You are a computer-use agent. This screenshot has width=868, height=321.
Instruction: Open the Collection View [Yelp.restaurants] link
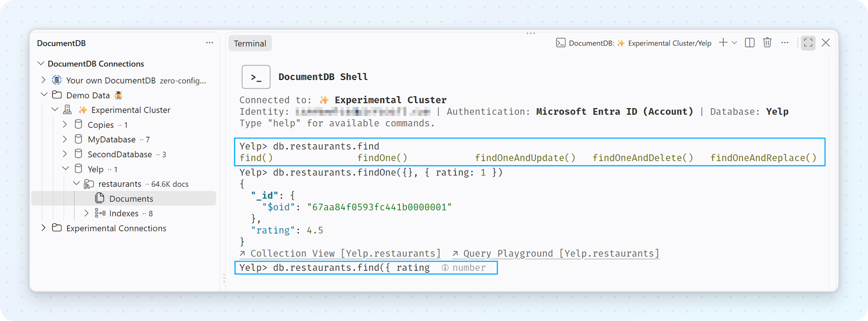340,254
